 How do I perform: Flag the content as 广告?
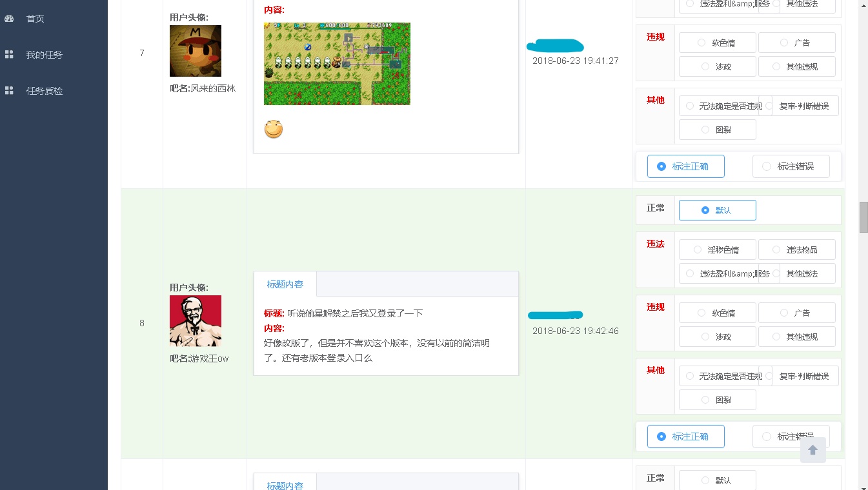coord(797,313)
